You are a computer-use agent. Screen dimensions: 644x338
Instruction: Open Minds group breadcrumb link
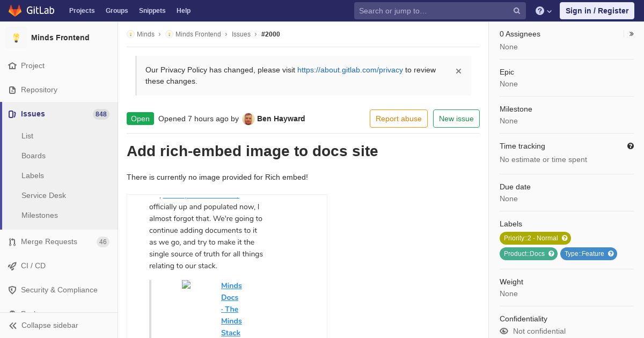[145, 34]
